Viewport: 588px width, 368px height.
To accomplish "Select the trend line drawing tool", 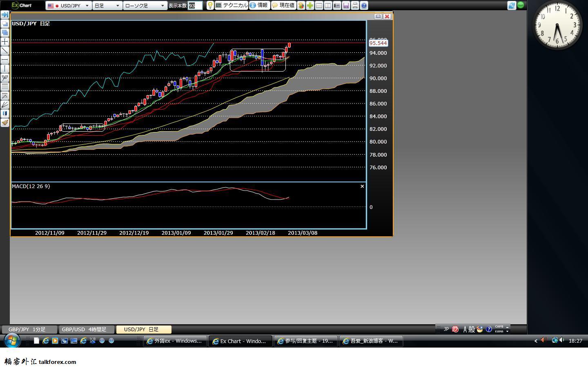I will point(5,51).
